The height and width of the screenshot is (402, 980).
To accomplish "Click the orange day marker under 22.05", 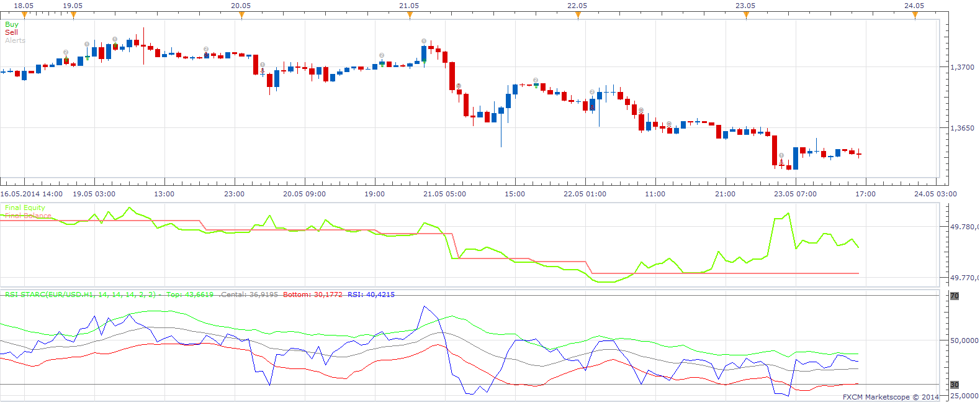I will click(578, 15).
